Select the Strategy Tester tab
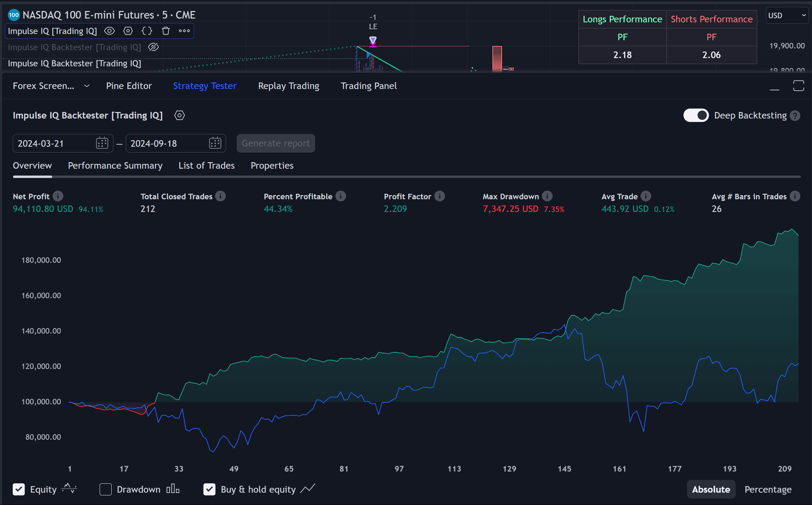Image resolution: width=812 pixels, height=505 pixels. click(205, 86)
